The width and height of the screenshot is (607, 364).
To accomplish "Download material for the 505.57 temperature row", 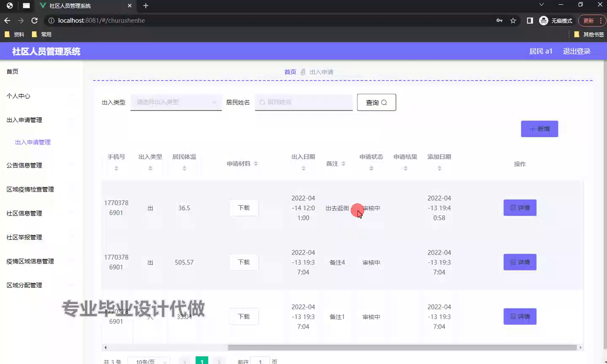I will click(x=244, y=262).
